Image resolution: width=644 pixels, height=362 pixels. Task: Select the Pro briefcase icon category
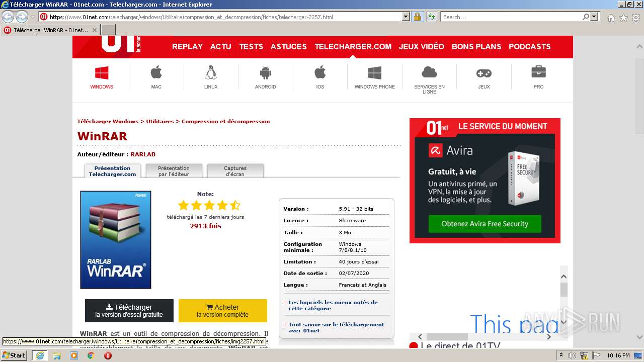tap(538, 72)
